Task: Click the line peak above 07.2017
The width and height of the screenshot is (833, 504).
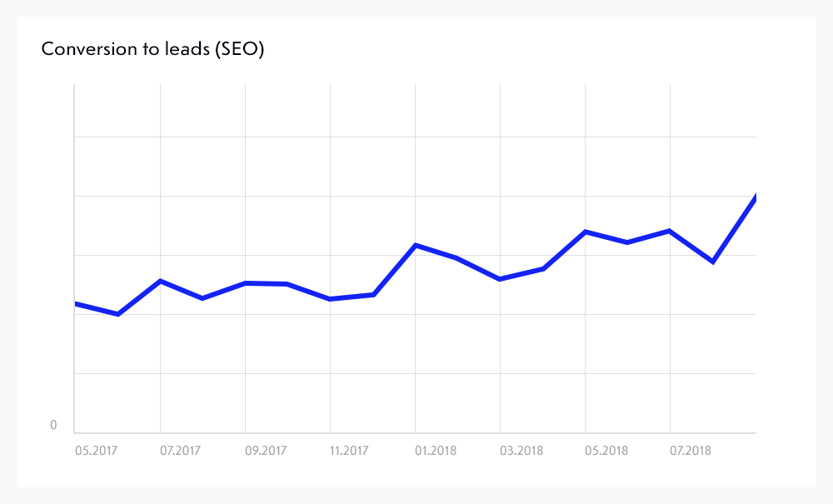Action: click(161, 281)
